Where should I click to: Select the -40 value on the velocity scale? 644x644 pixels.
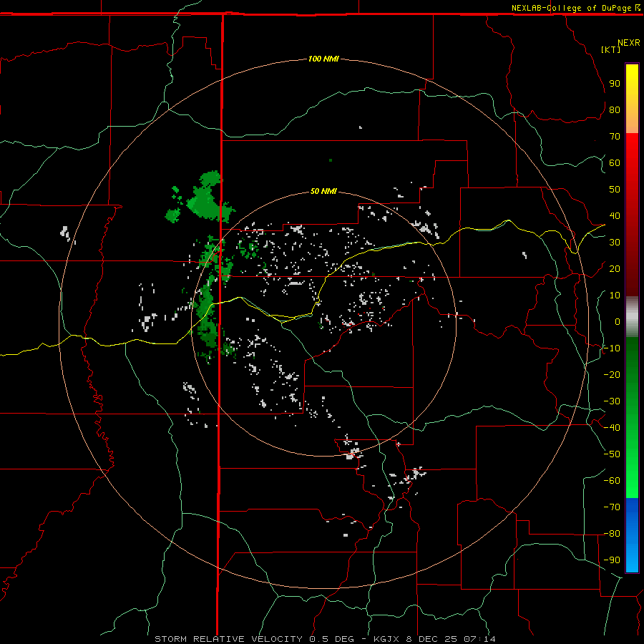612,428
